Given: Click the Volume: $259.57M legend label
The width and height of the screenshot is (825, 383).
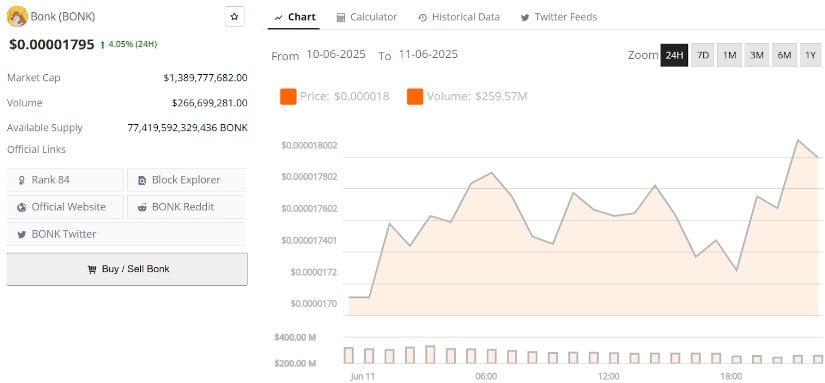Looking at the screenshot, I should [477, 97].
